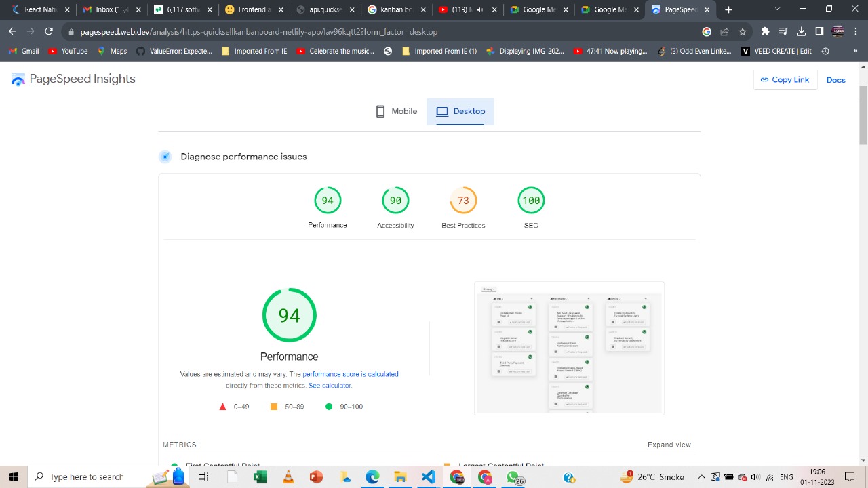Open 'performance score is calculated' link
Image resolution: width=868 pixels, height=488 pixels.
(351, 374)
